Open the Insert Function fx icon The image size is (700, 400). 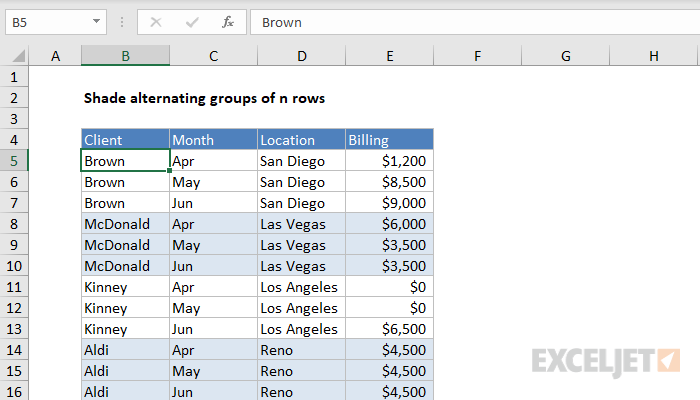[228, 22]
